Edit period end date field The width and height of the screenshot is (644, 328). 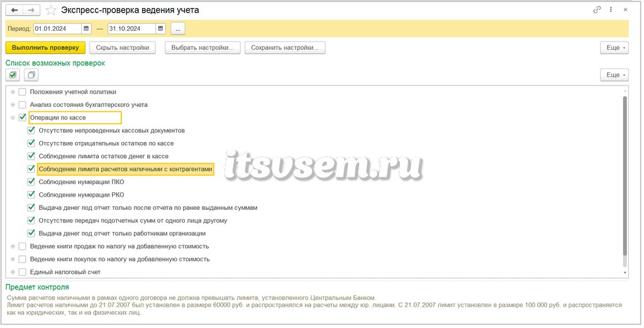pyautogui.click(x=131, y=29)
